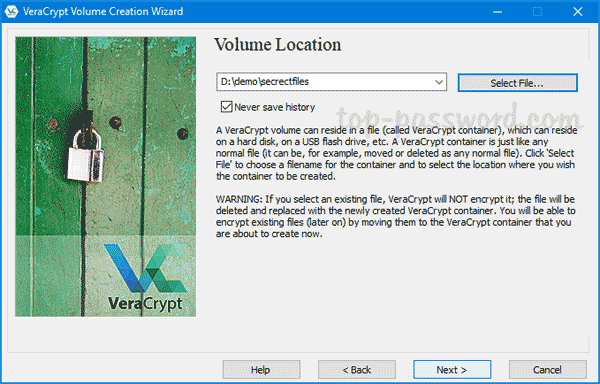Expand the volume location dropdown arrow
The width and height of the screenshot is (600, 384).
pos(439,82)
